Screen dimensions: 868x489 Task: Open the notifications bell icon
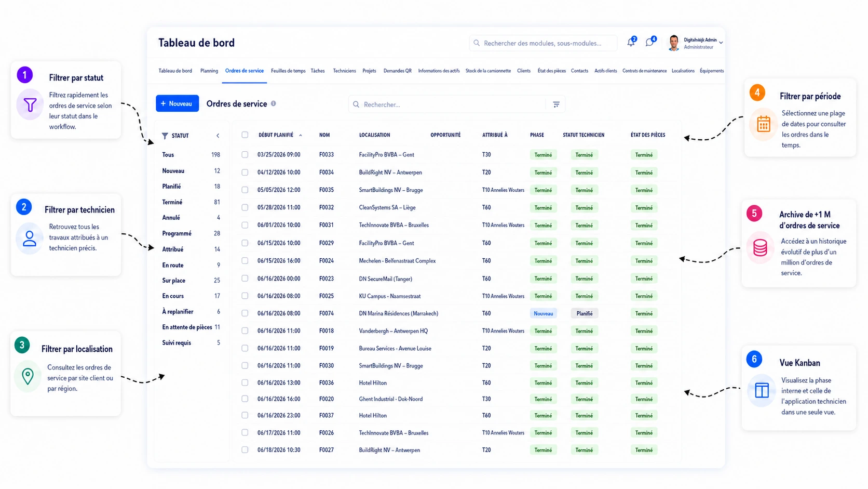pyautogui.click(x=631, y=43)
